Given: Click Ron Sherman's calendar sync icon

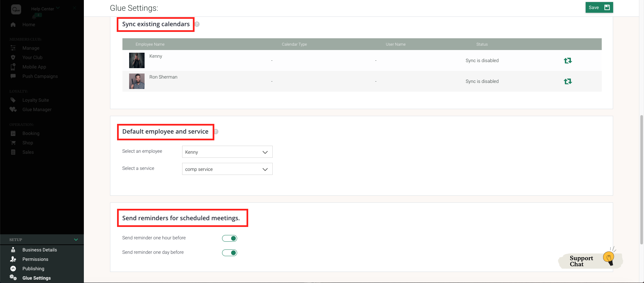Looking at the screenshot, I should 568,81.
